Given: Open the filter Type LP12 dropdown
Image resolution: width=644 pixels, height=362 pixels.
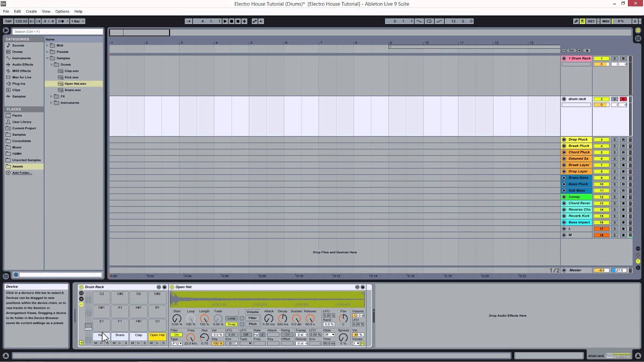Looking at the screenshot, I should [176, 343].
